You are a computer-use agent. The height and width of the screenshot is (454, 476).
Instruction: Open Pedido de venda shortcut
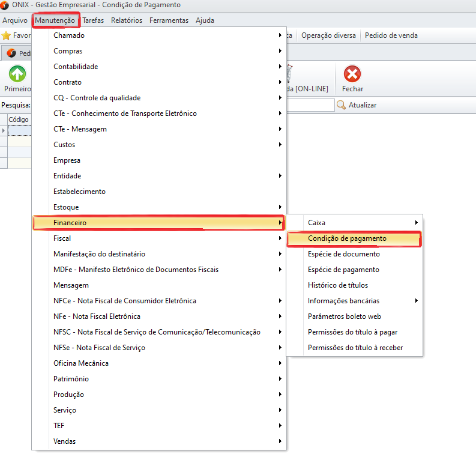point(391,35)
